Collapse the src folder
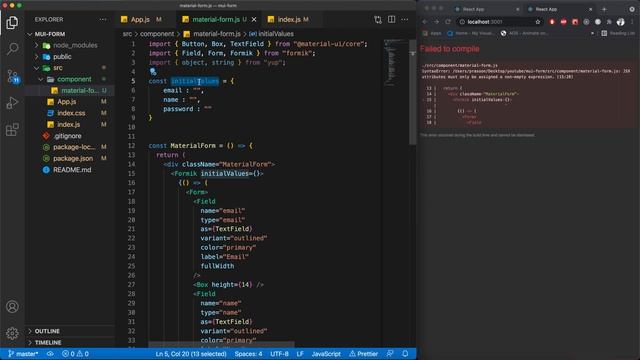Image resolution: width=640 pixels, height=360 pixels. (36, 68)
